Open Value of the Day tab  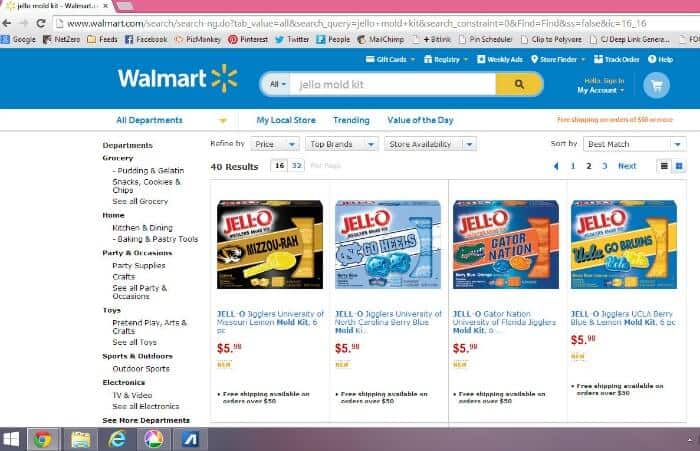point(420,120)
